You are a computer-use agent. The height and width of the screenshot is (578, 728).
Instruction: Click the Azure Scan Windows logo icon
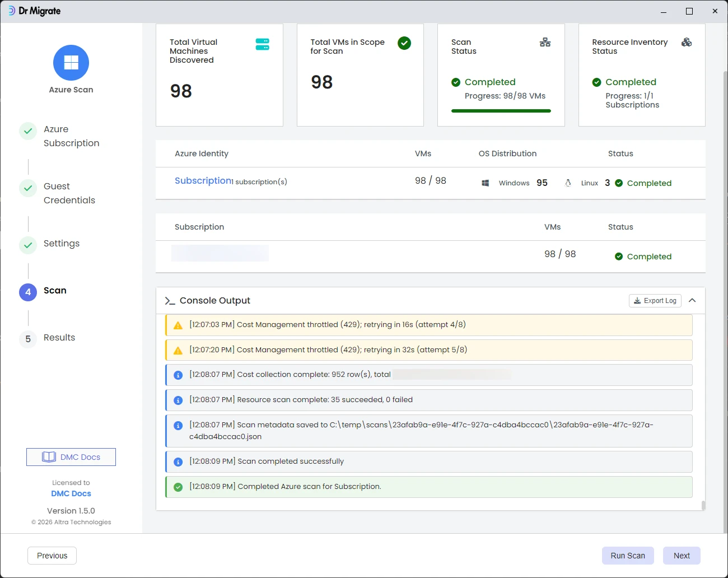coord(71,63)
